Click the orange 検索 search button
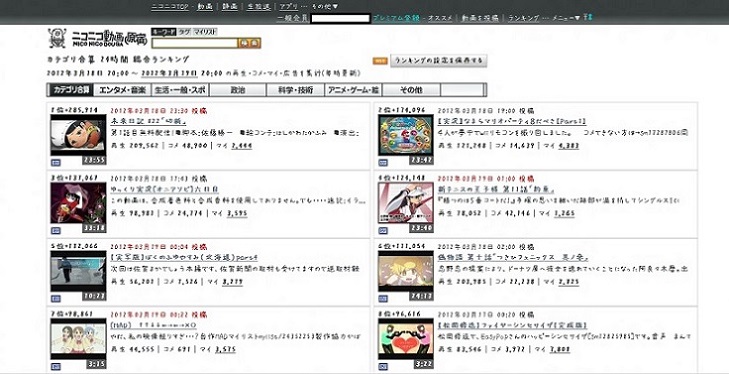Screen dimensions: 729x374 [x=250, y=43]
